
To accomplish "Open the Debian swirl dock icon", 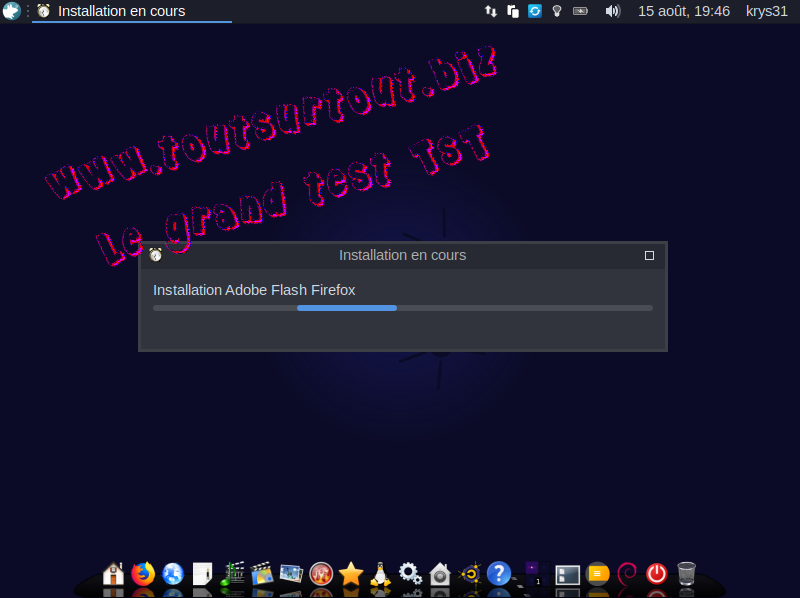I will (627, 574).
